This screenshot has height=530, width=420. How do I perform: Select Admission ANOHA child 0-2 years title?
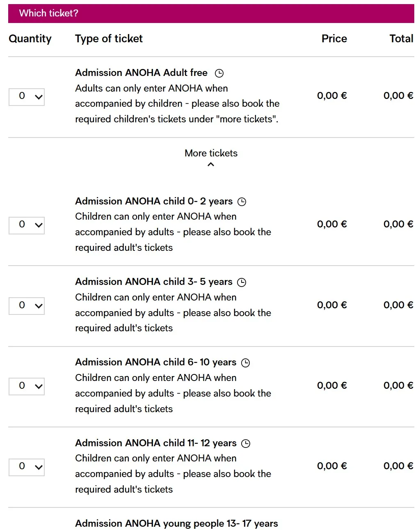[x=154, y=201]
